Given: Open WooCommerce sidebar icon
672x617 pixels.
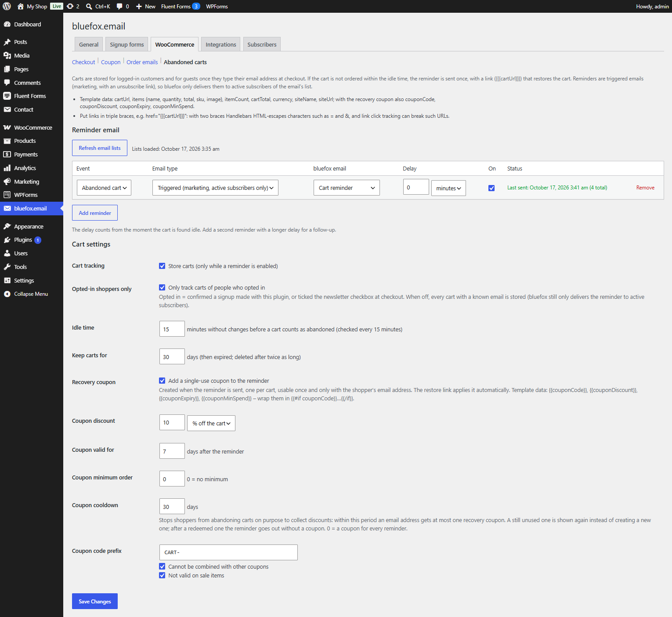Looking at the screenshot, I should 7,127.
